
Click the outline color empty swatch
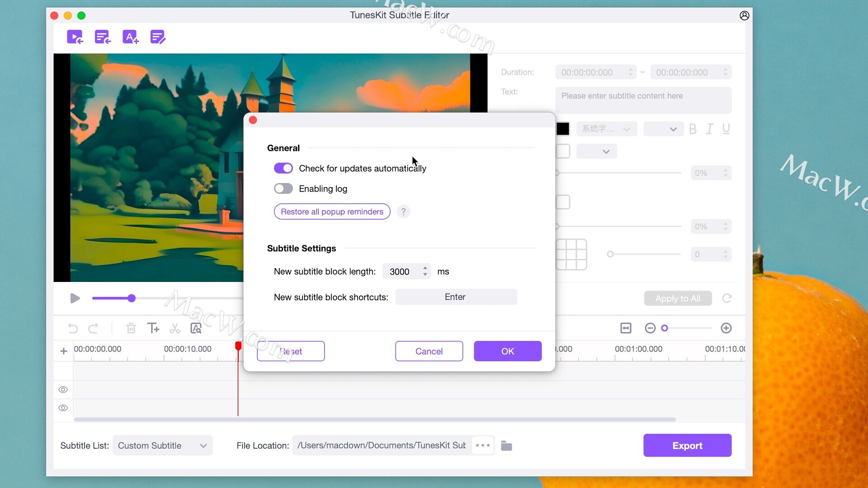[563, 151]
